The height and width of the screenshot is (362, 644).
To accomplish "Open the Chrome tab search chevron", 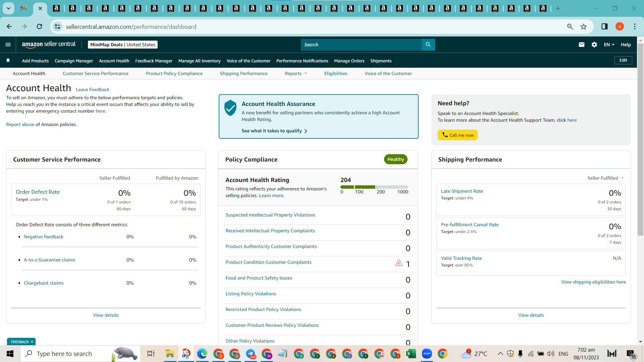I will pyautogui.click(x=8, y=8).
